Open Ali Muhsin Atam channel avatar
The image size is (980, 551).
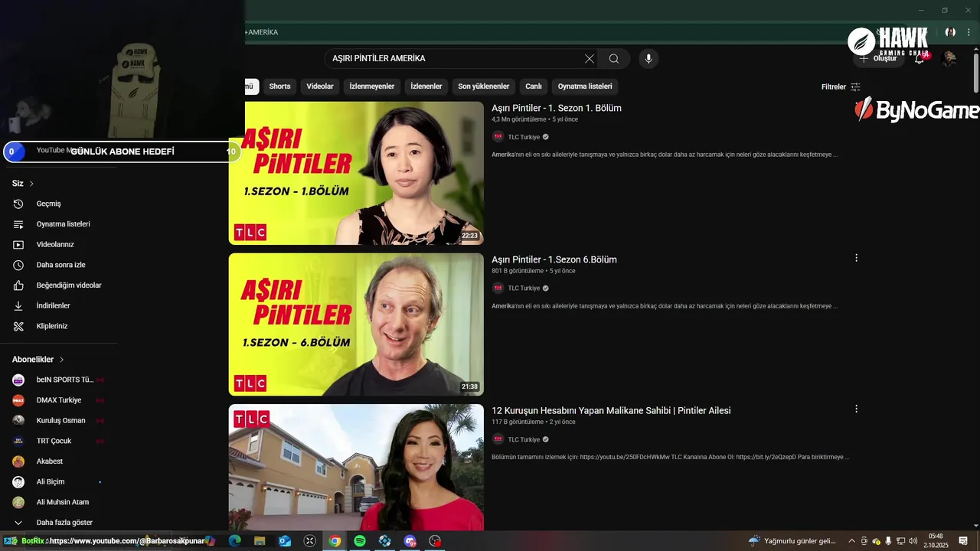[18, 502]
